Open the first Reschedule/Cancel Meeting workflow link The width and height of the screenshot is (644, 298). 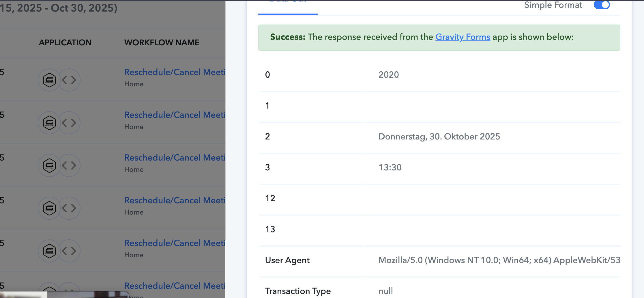click(x=175, y=72)
